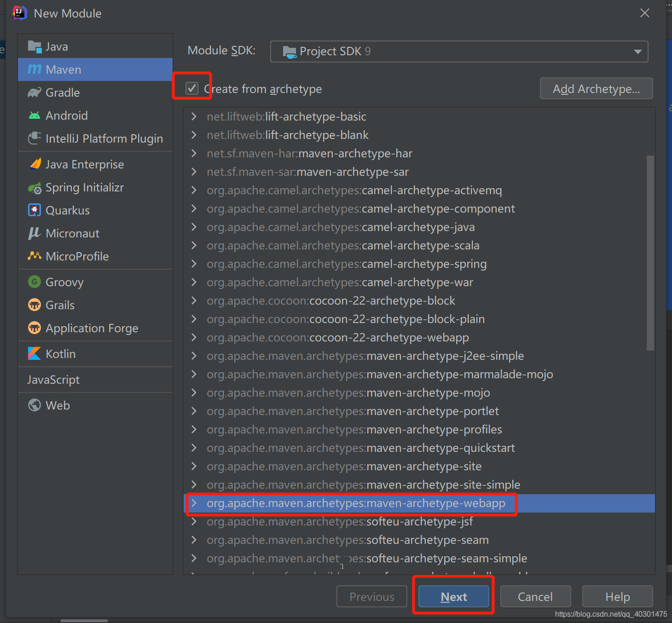
Task: Select camel-archetype-scala row
Action: (419, 245)
